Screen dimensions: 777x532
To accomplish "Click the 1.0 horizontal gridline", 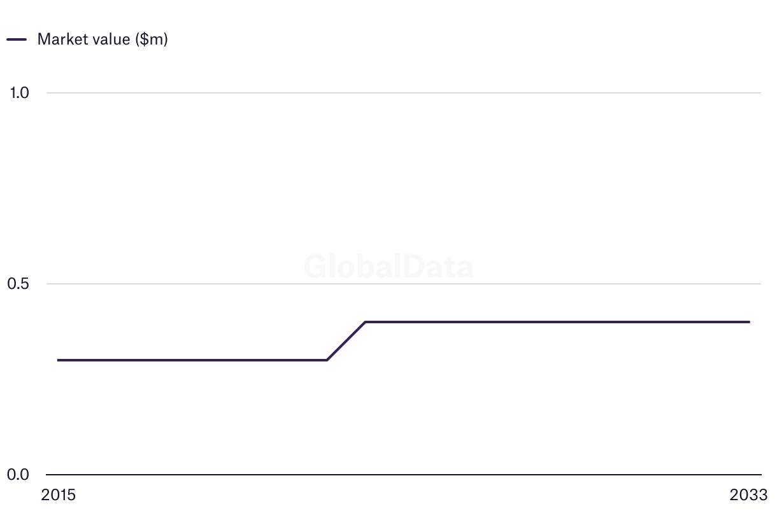I will click(404, 93).
